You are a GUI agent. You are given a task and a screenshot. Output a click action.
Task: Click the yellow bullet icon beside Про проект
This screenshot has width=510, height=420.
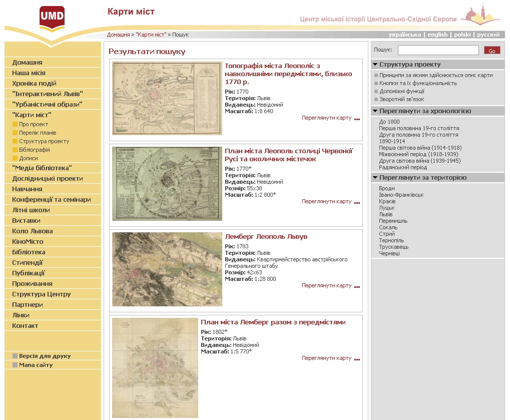point(15,124)
